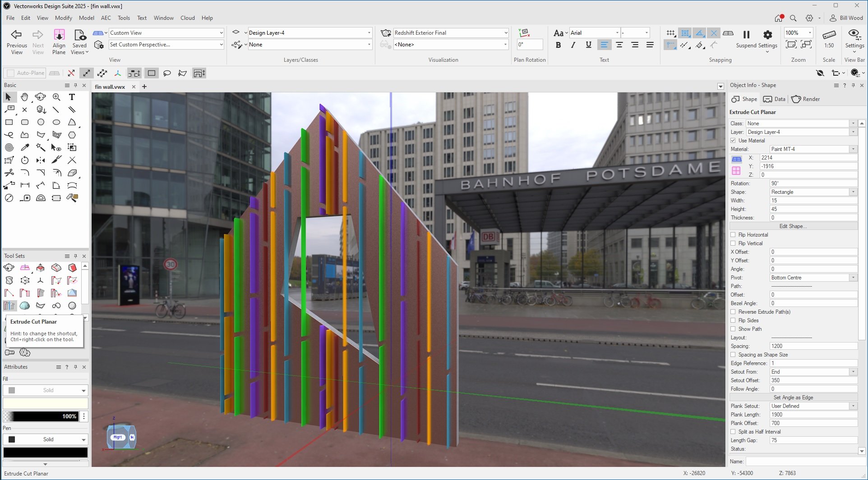Check the Show Path option
The width and height of the screenshot is (868, 480).
(x=733, y=329)
